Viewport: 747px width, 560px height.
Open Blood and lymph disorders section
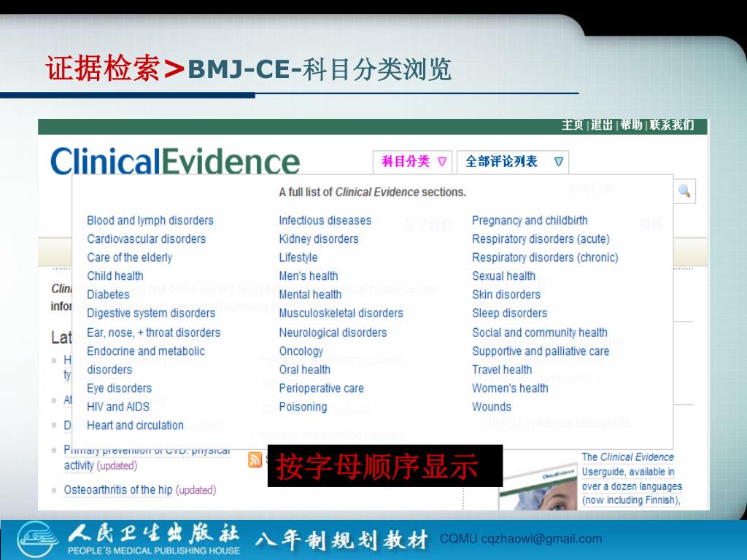[150, 221]
